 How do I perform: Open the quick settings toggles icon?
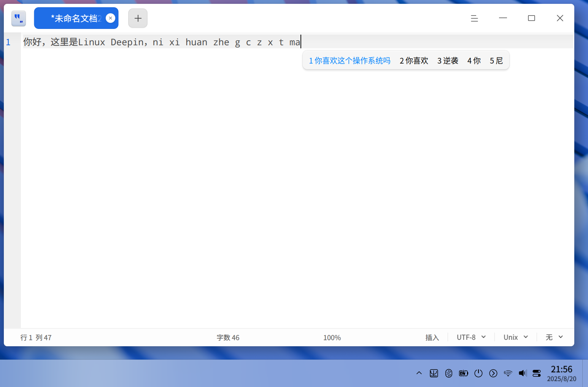pos(537,373)
